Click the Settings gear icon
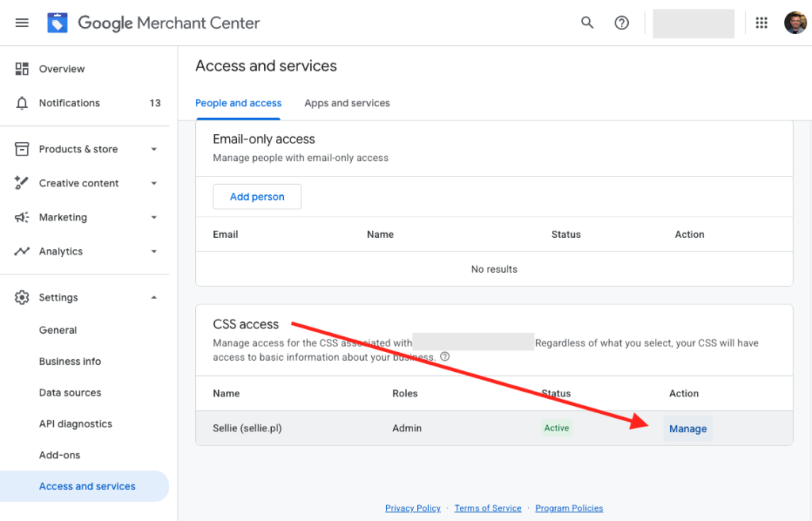Screen dimensions: 812x521 (21, 297)
